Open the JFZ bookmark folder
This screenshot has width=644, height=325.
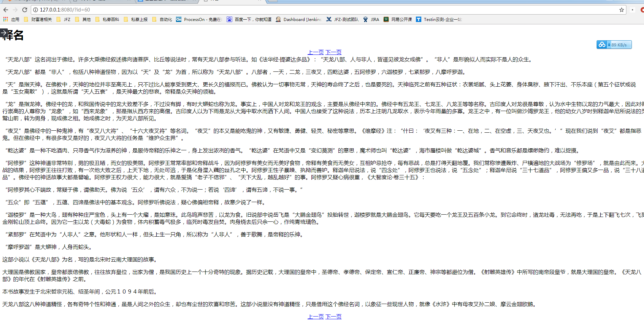[64, 19]
